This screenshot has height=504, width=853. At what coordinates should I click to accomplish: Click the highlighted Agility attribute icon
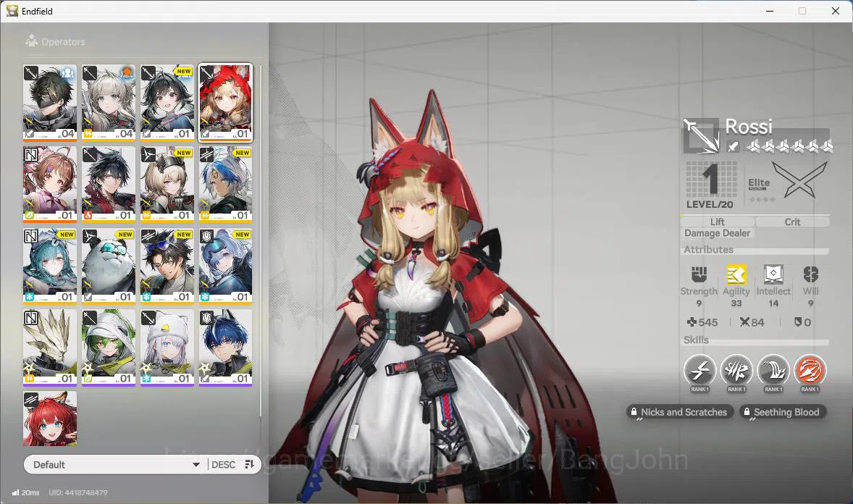[x=736, y=274]
